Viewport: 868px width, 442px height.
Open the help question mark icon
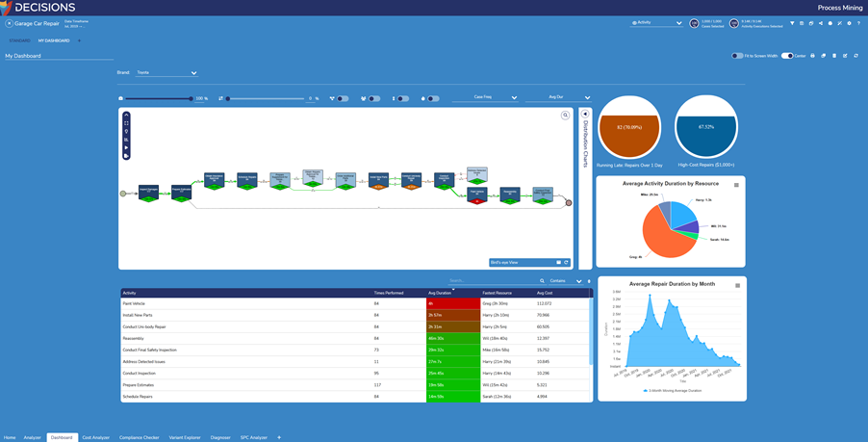(x=858, y=23)
